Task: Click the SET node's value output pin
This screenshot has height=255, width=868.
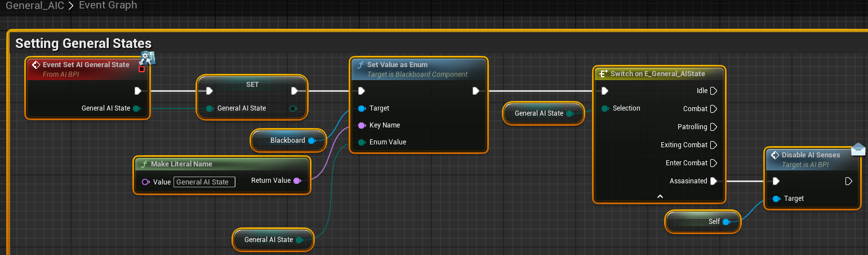Action: click(293, 108)
